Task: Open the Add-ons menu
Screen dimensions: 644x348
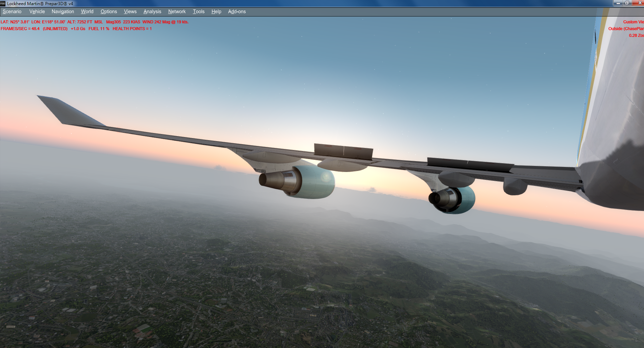Action: click(x=237, y=11)
